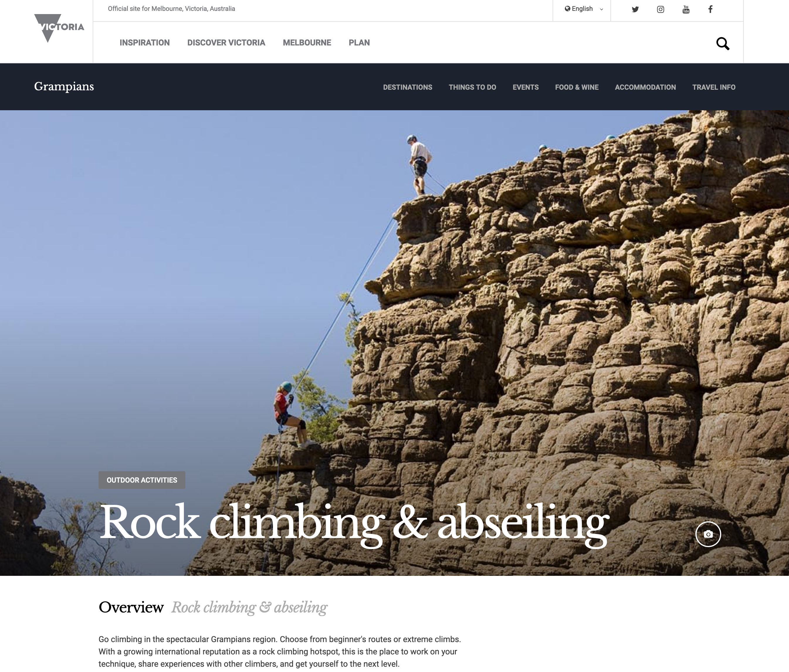The height and width of the screenshot is (672, 789).
Task: Select the globe language icon
Action: [x=567, y=9]
